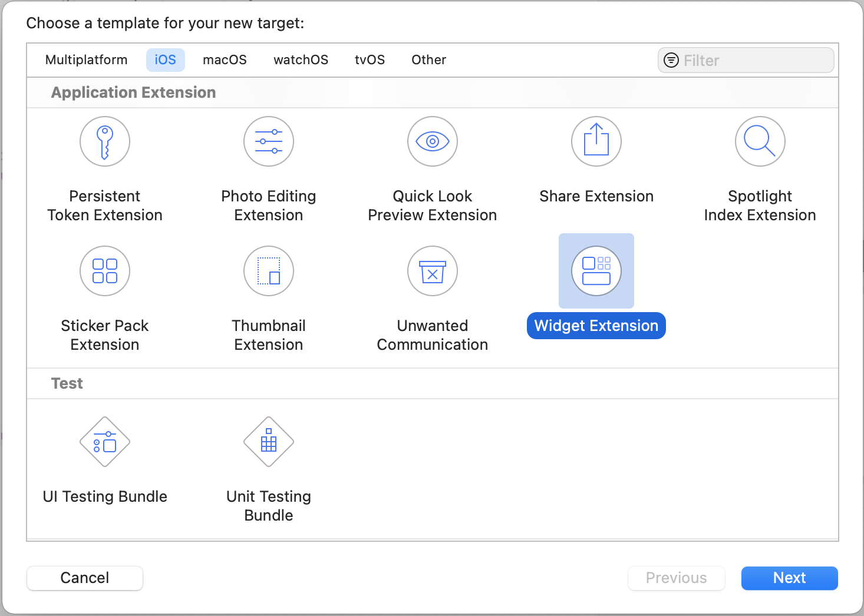Click the Next button
The width and height of the screenshot is (864, 616).
coord(789,578)
